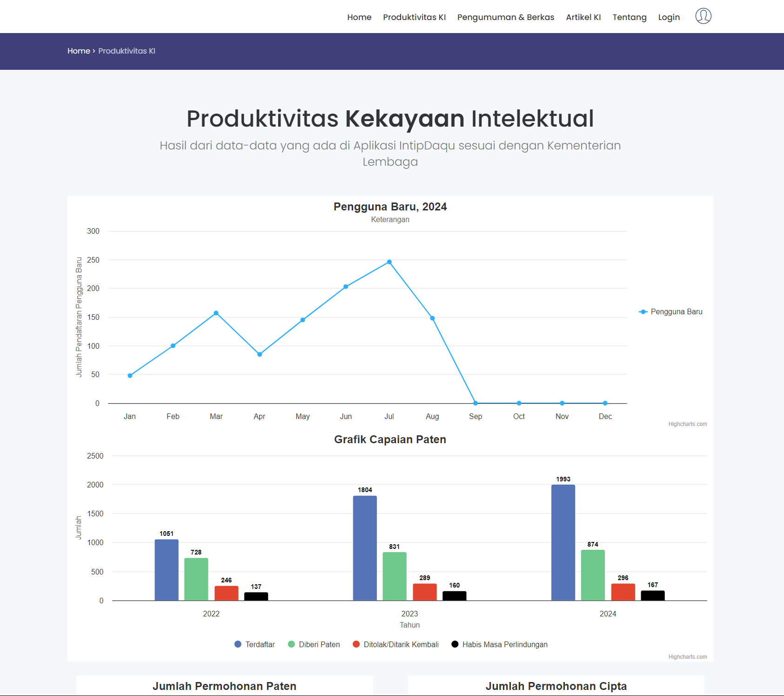Click the Feb data point on line chart
The width and height of the screenshot is (784, 696).
click(173, 346)
